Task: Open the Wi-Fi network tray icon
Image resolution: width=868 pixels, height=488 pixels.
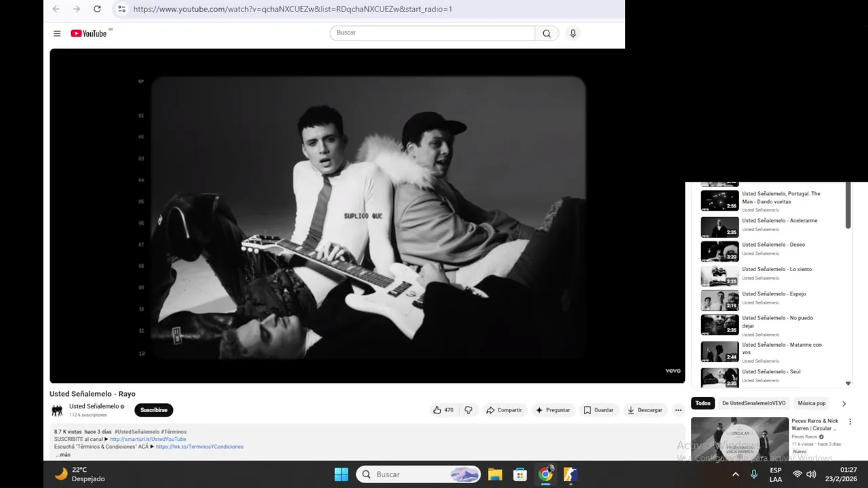Action: [x=797, y=474]
